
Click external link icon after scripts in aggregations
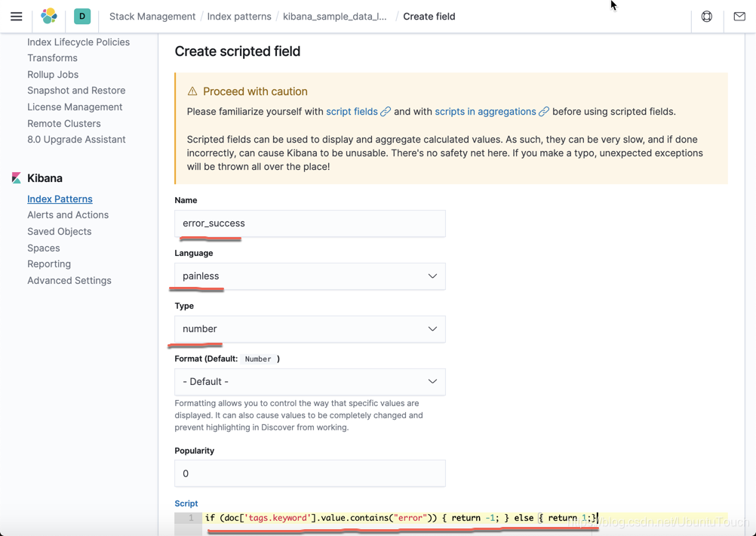[x=544, y=112]
